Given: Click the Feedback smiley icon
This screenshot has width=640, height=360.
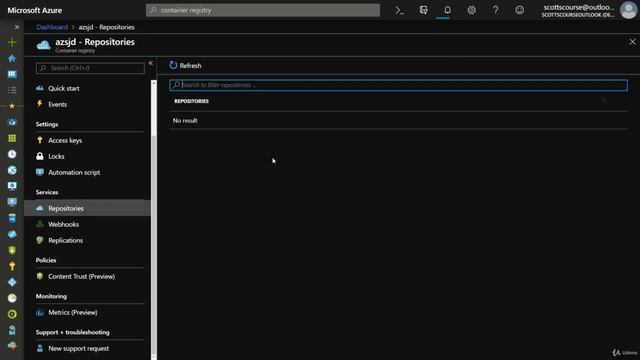Looking at the screenshot, I should pyautogui.click(x=519, y=10).
